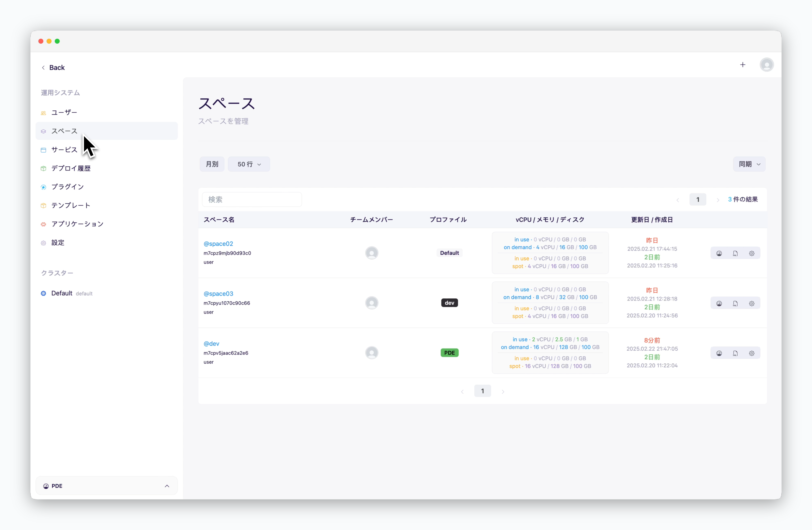This screenshot has width=812, height=530.
Task: Click team member avatar in @dev row
Action: (x=372, y=353)
